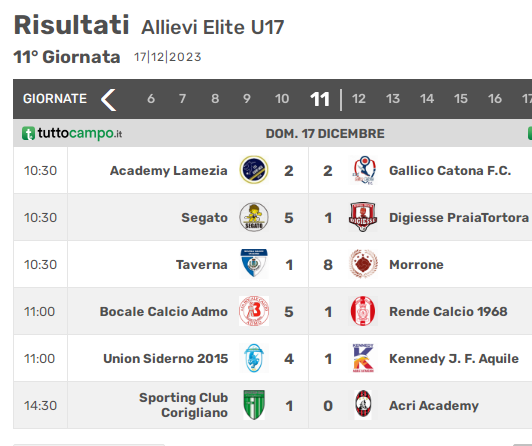Click the Digiesse PraiaTortora shield logo

(363, 217)
